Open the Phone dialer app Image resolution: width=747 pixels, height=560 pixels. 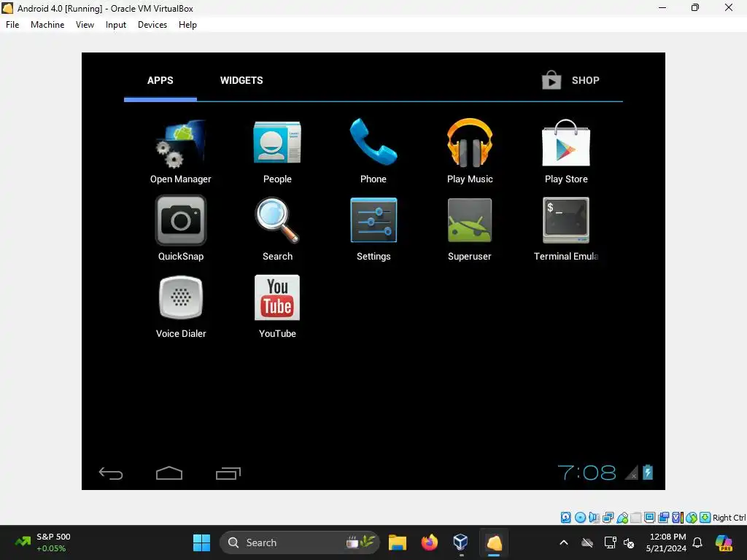373,152
